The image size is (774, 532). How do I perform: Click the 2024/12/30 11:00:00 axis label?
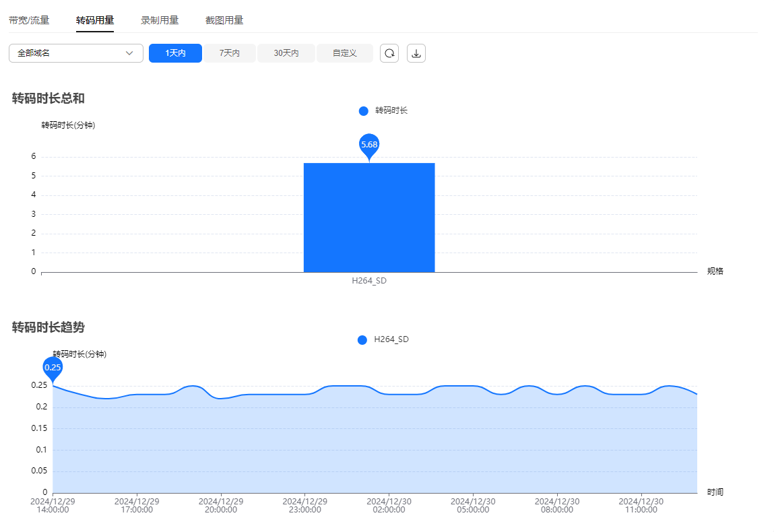[x=641, y=505]
